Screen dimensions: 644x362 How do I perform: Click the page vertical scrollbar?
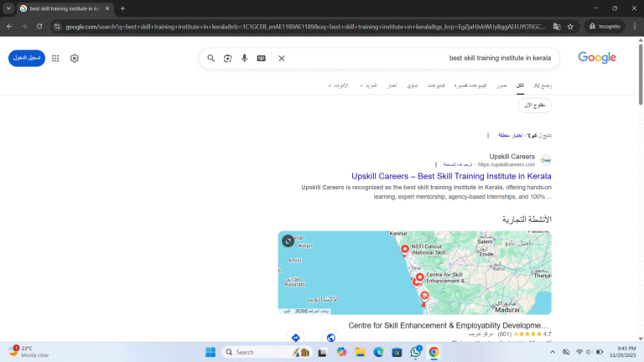point(641,73)
